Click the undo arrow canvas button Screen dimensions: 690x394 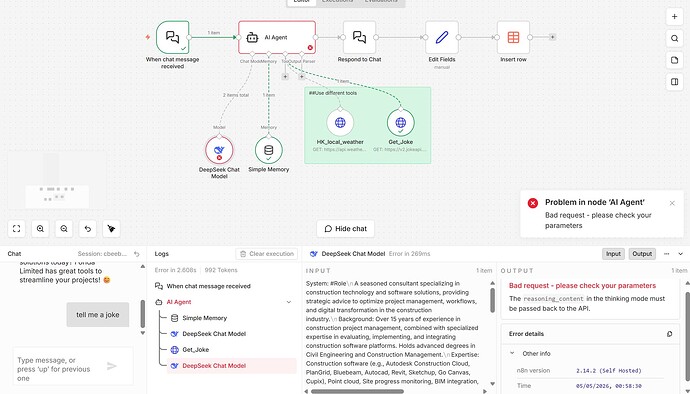(x=88, y=228)
